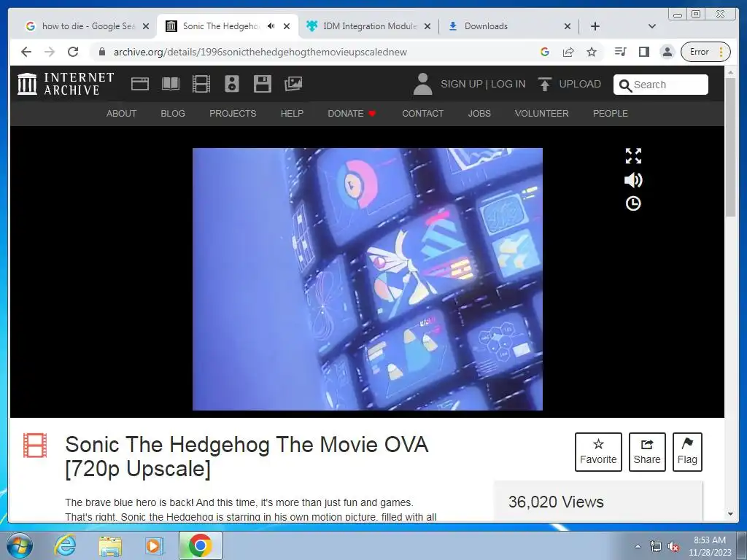Open Chrome profile avatar
This screenshot has width=747, height=560.
point(667,52)
